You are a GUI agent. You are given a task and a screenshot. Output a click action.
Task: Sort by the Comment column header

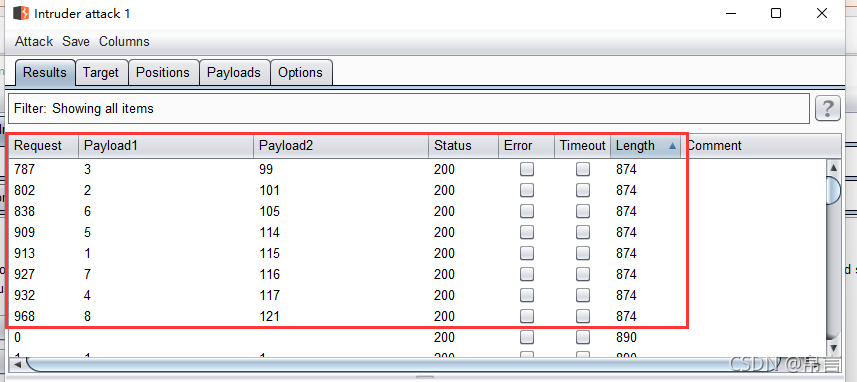pyautogui.click(x=761, y=146)
